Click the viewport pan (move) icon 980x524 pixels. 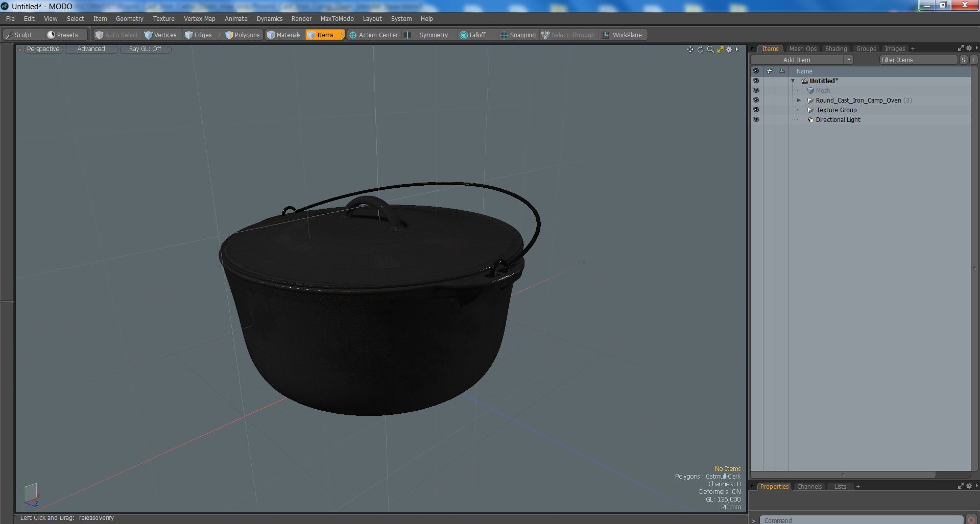[x=690, y=49]
